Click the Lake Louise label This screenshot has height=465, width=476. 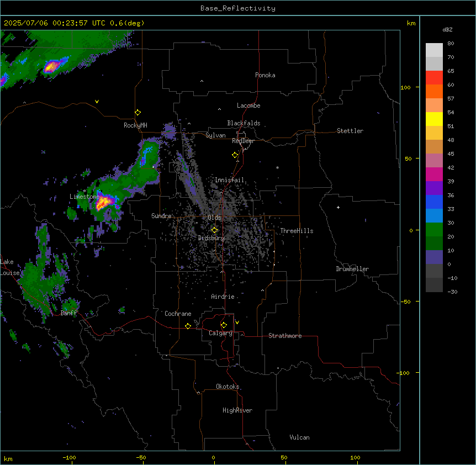10,267
